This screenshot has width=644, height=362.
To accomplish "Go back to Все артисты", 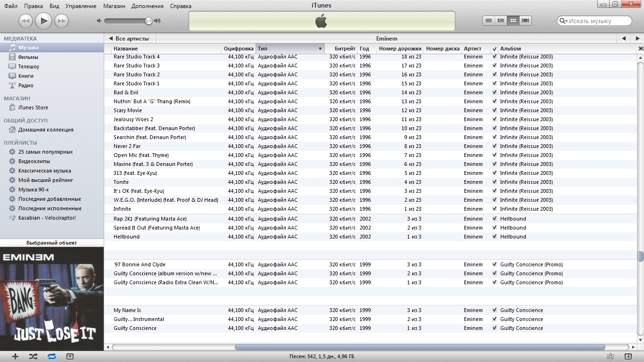I will [129, 39].
